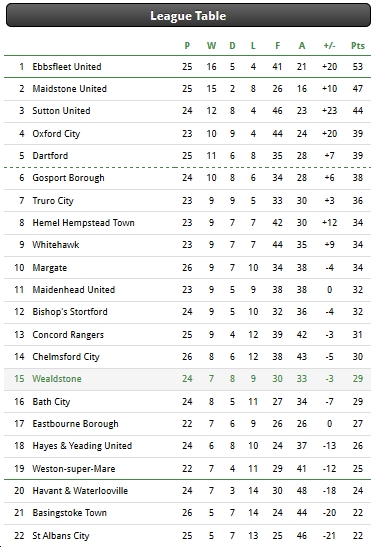Select Havant & Waterlooville team name
Viewport: 374px width, 547px height.
tap(80, 490)
